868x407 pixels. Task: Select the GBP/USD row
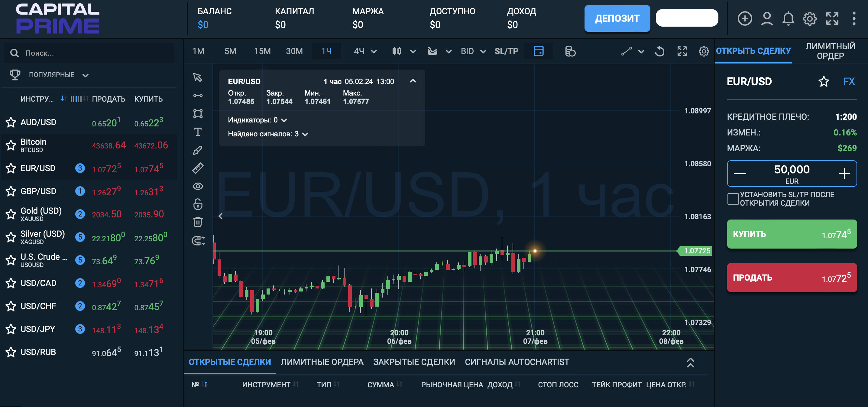[x=89, y=191]
